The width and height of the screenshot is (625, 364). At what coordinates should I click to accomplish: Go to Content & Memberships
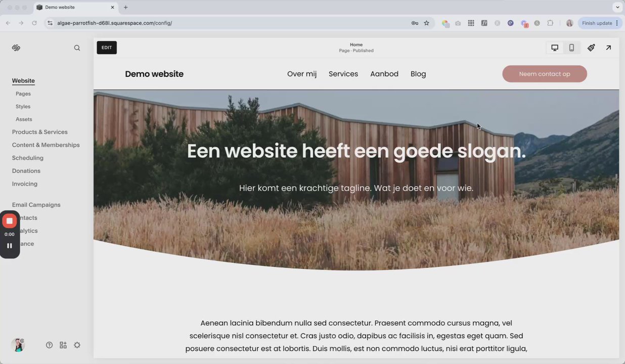coord(46,145)
